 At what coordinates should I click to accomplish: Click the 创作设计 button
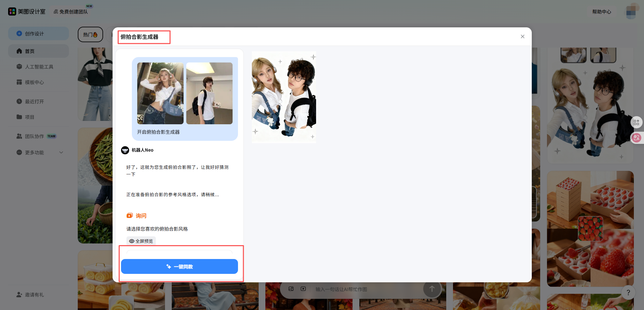[x=38, y=34]
